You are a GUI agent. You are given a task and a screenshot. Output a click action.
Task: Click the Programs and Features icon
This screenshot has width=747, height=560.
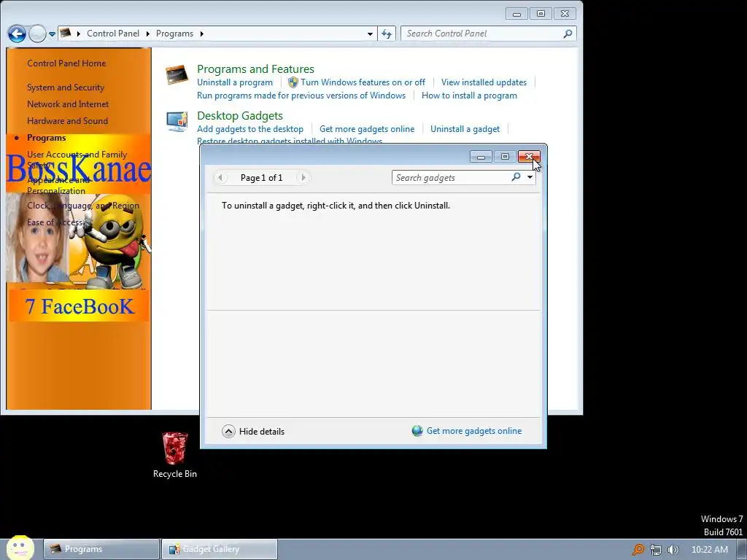click(177, 75)
